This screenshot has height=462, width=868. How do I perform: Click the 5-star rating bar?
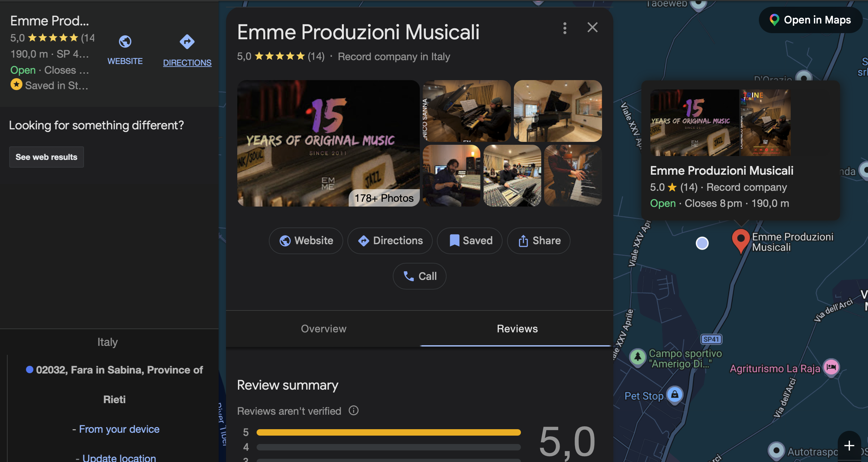coord(388,432)
